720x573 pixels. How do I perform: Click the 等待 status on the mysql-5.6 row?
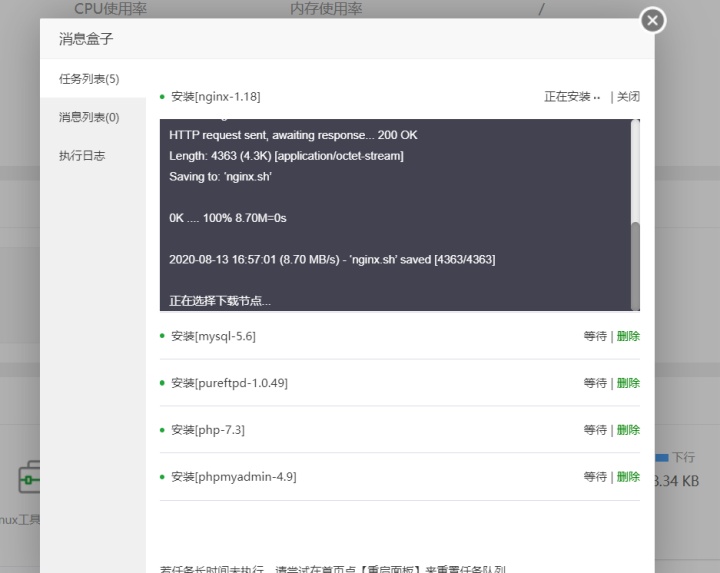[595, 336]
